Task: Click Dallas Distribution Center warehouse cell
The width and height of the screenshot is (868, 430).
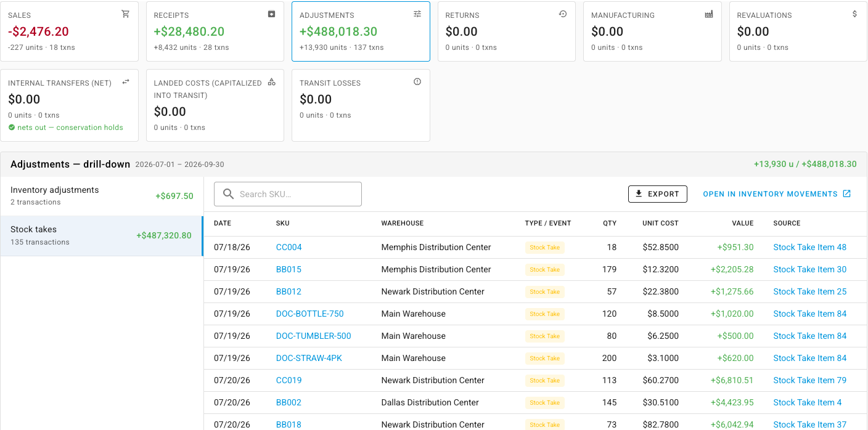Action: [x=430, y=402]
